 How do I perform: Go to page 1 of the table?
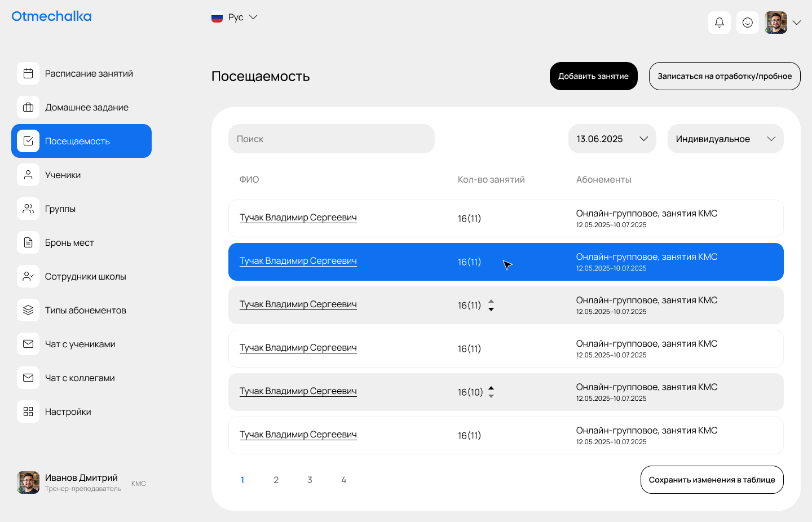point(242,480)
